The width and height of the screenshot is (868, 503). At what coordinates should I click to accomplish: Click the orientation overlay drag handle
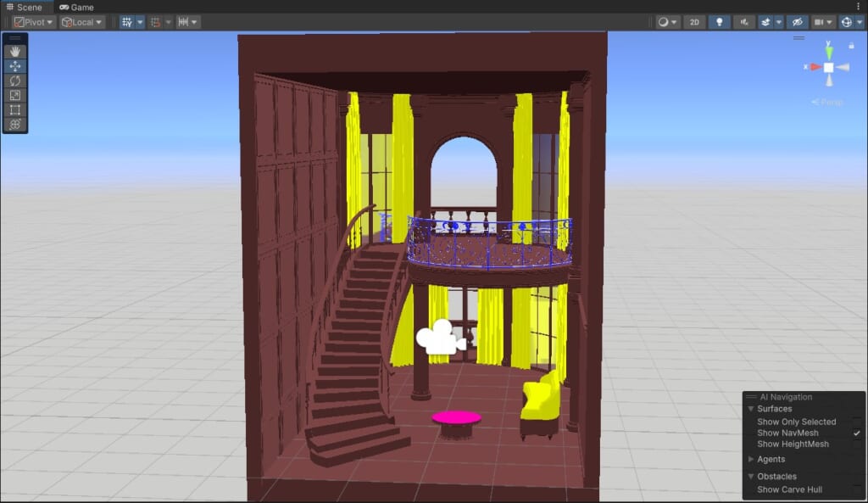click(x=798, y=38)
